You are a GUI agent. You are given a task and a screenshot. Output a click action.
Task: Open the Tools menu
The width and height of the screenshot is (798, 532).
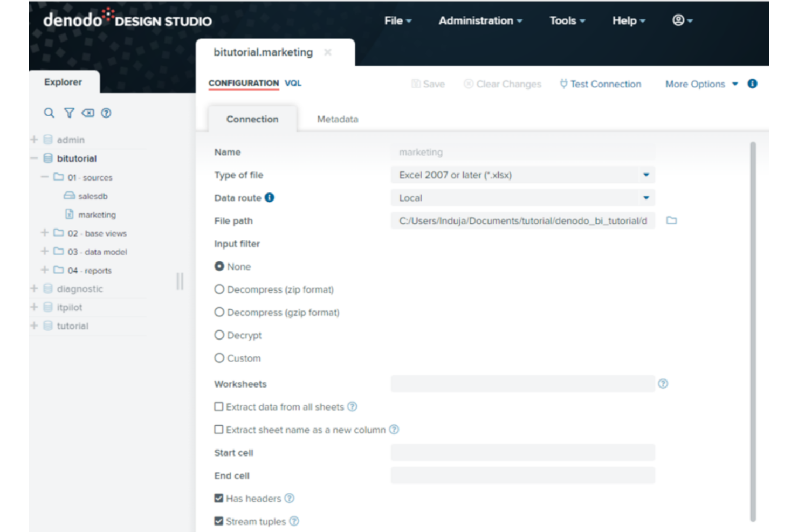click(567, 20)
